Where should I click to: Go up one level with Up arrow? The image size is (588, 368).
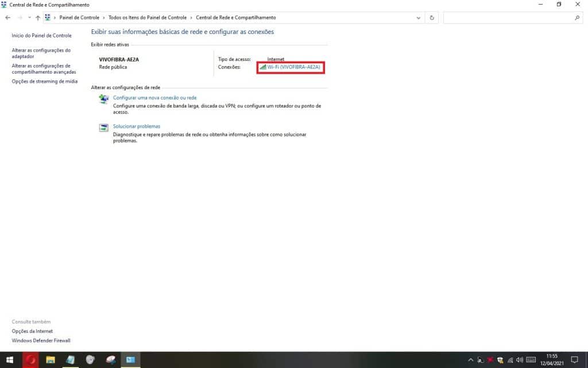(38, 18)
